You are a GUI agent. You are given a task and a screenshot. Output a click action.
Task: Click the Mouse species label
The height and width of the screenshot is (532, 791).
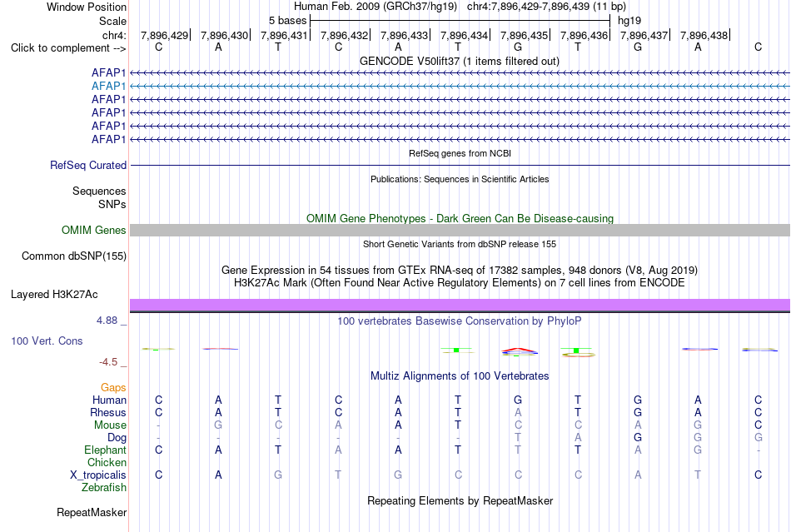pyautogui.click(x=110, y=425)
